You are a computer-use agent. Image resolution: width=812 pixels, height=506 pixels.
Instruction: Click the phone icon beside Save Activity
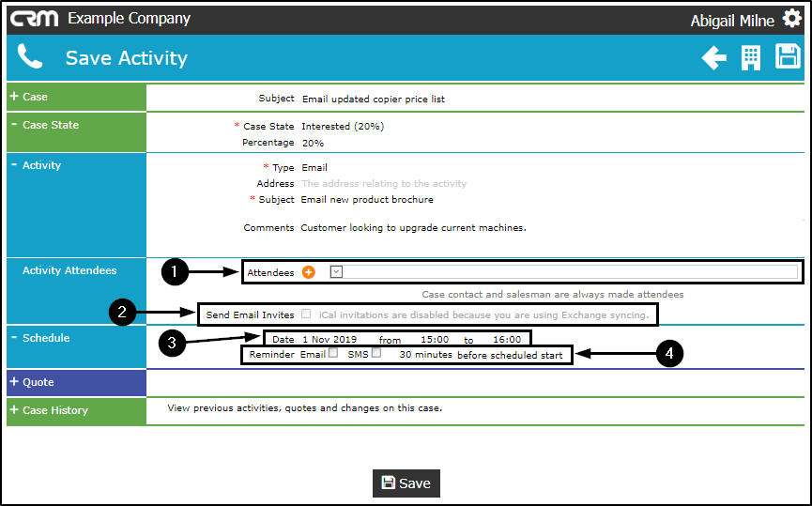[x=29, y=56]
